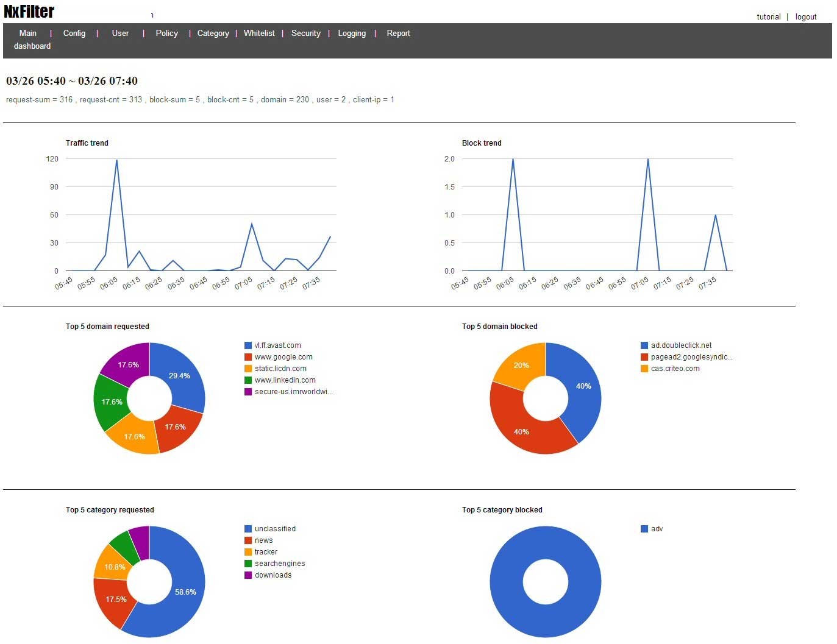Open the Whitelist menu
This screenshot has width=837, height=644.
pos(259,34)
